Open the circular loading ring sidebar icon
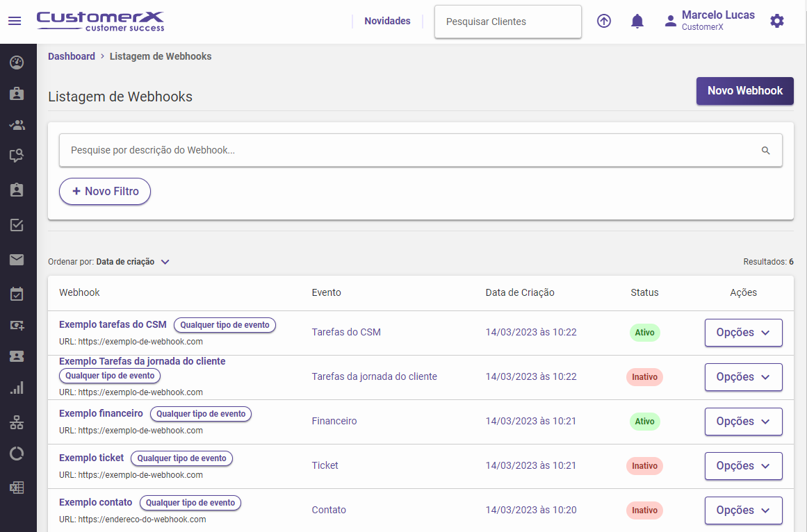 pyautogui.click(x=17, y=454)
